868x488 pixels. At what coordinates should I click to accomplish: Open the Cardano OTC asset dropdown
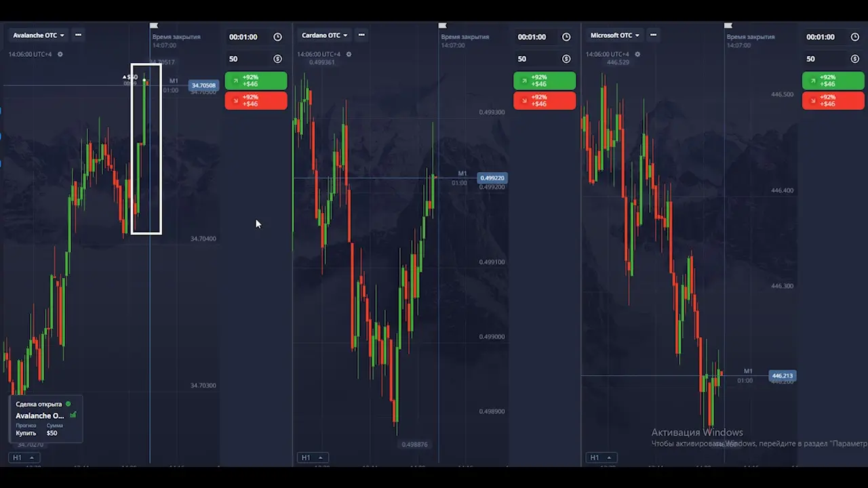(324, 35)
